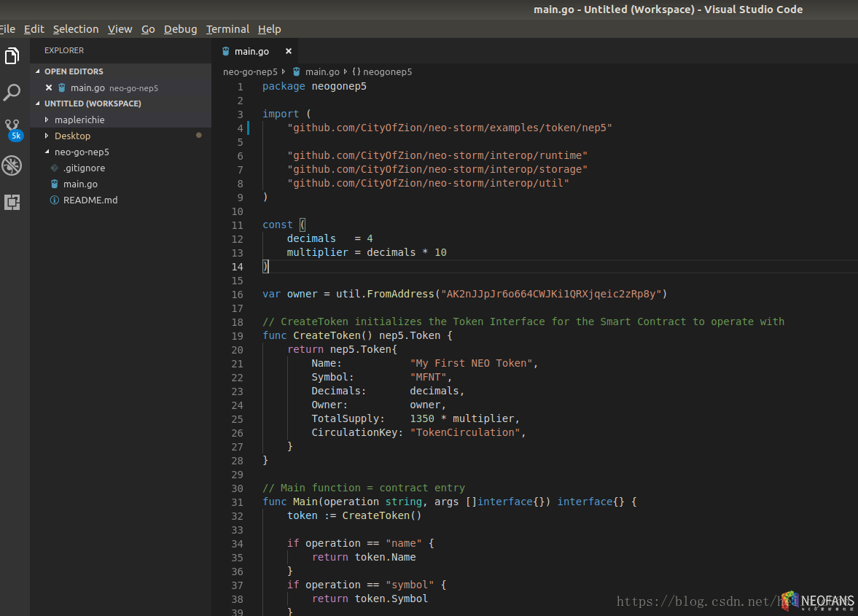This screenshot has height=616, width=858.
Task: Click the interop/storage import string
Action: pos(437,170)
